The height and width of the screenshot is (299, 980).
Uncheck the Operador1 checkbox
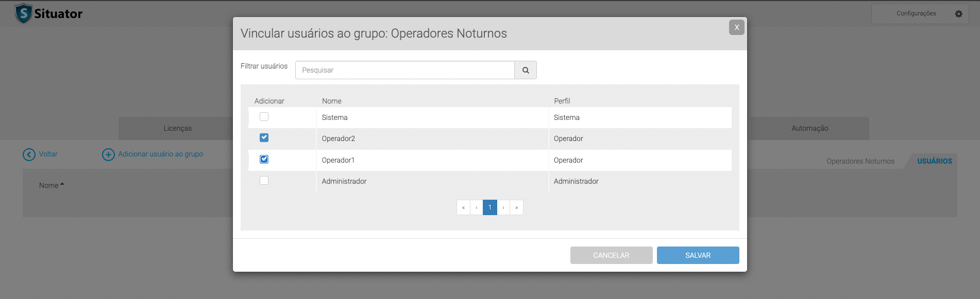click(x=264, y=160)
